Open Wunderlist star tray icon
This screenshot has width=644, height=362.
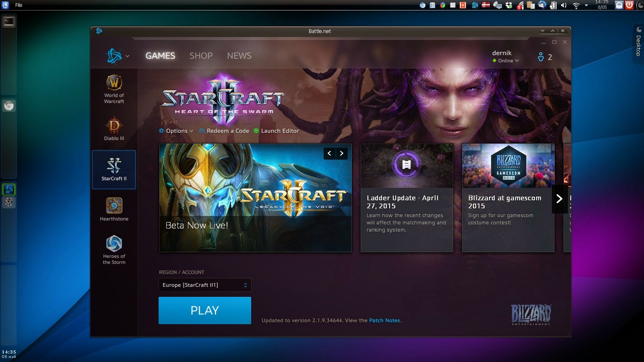coord(463,5)
